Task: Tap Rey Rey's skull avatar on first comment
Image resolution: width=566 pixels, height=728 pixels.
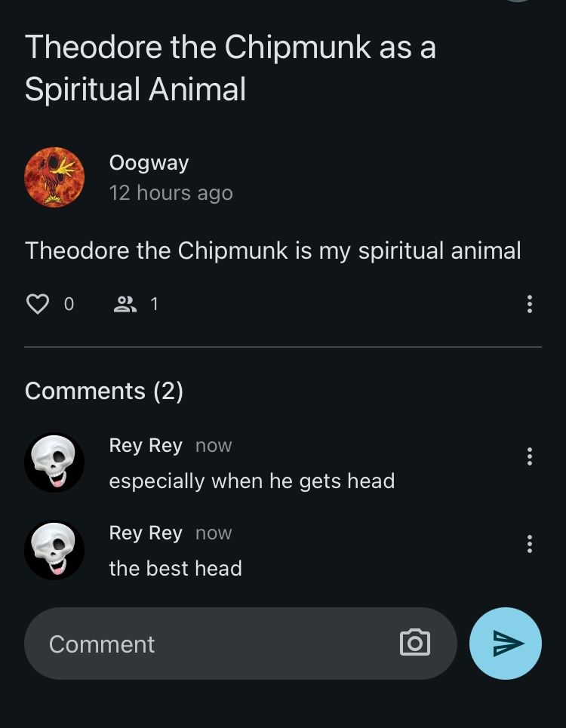Action: tap(54, 462)
